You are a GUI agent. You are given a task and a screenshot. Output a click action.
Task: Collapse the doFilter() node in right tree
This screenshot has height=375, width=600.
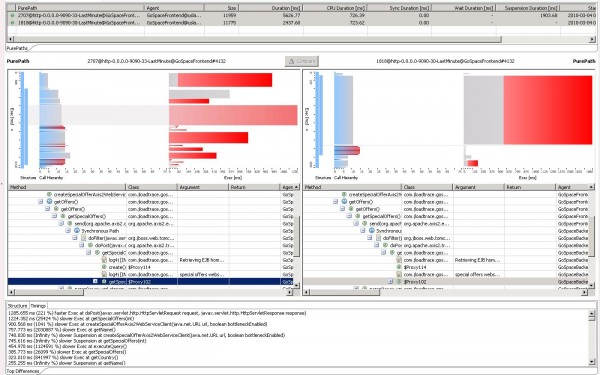370,238
